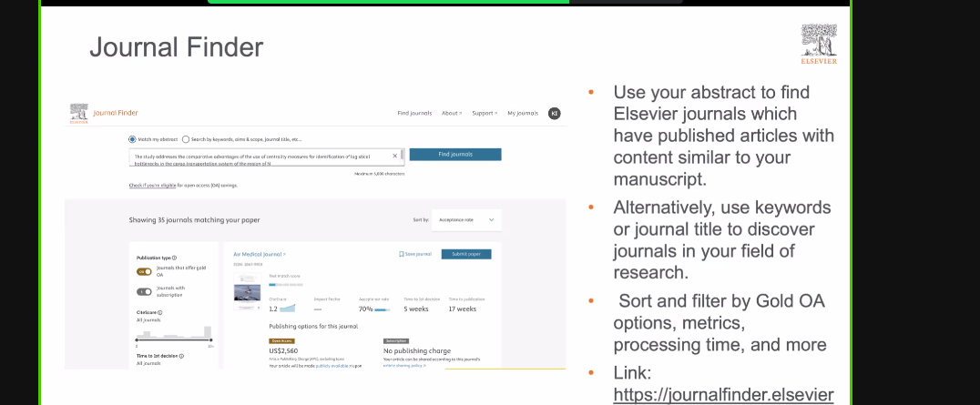The height and width of the screenshot is (405, 980).
Task: Toggle Journals that offer gold OA switch
Action: [145, 272]
